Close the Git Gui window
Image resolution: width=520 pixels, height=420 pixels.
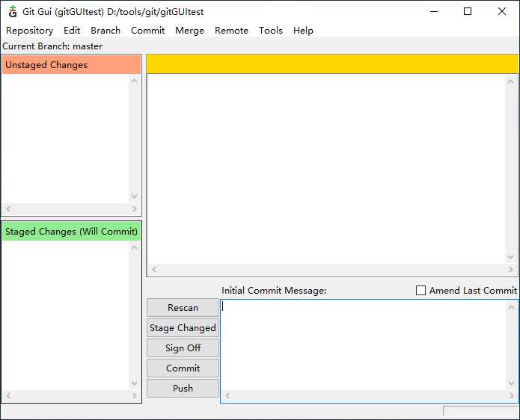click(x=502, y=12)
